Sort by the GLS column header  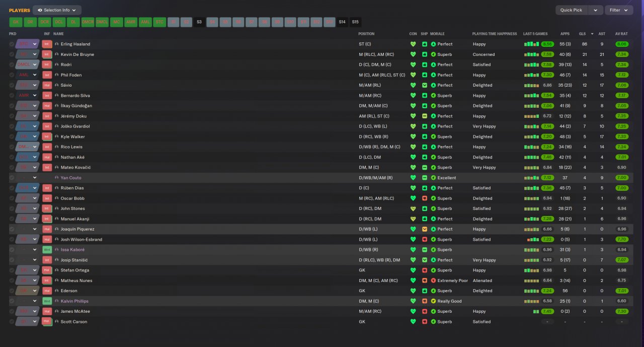[583, 34]
